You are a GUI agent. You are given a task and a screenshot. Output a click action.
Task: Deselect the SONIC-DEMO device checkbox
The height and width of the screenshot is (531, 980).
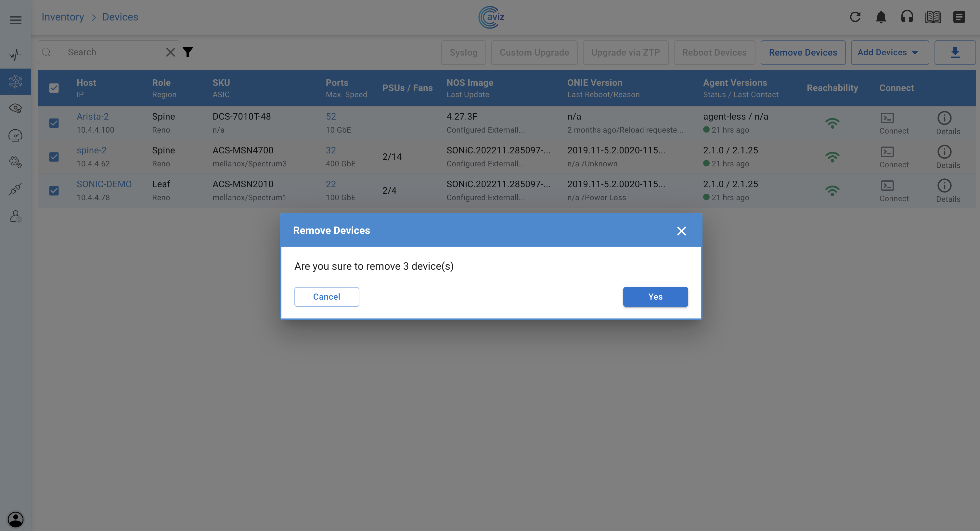(x=54, y=190)
